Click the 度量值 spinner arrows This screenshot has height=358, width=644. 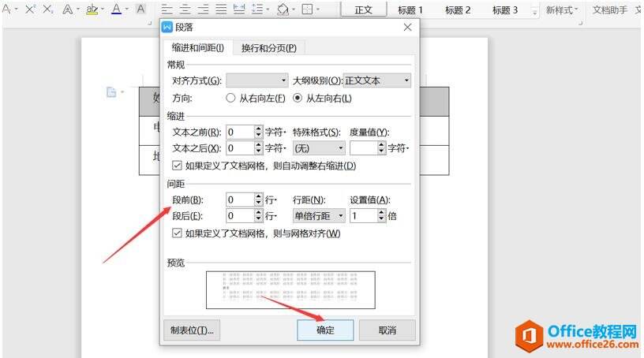coord(382,147)
